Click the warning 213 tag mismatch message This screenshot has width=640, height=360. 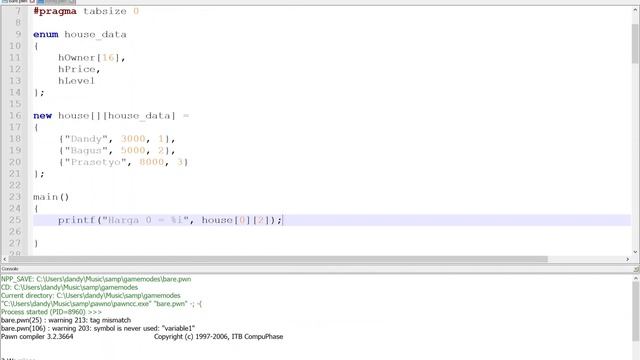pos(66,320)
